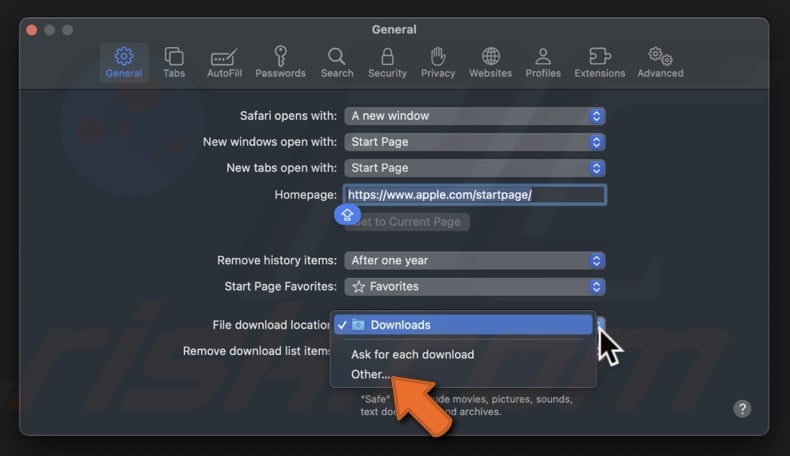Open the Search preferences pane
790x456 pixels.
pyautogui.click(x=337, y=62)
